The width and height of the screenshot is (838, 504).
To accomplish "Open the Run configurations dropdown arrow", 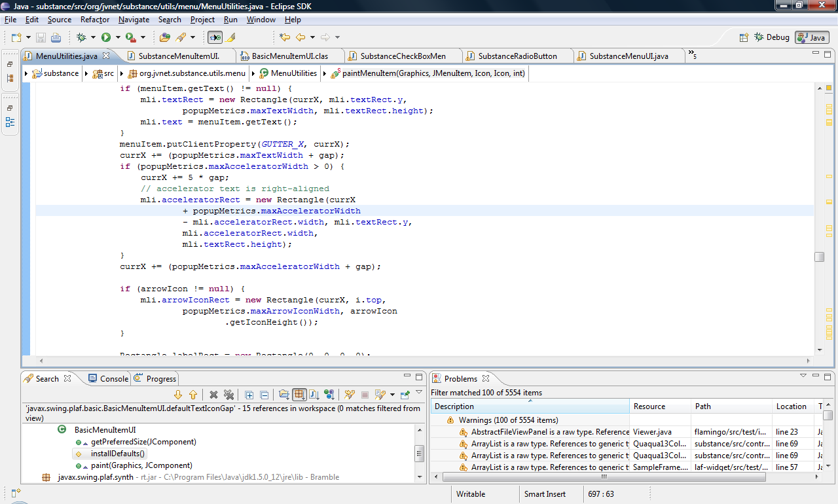I will pyautogui.click(x=118, y=37).
